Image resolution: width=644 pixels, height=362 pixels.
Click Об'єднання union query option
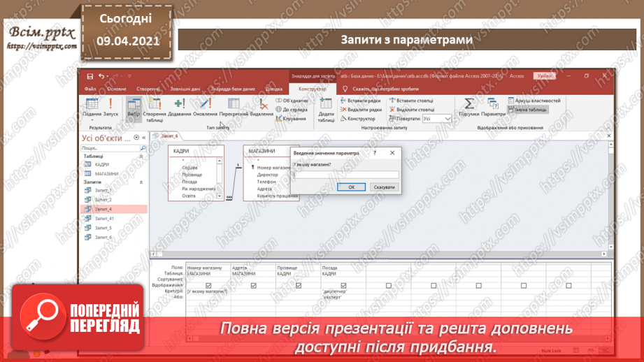pyautogui.click(x=292, y=101)
